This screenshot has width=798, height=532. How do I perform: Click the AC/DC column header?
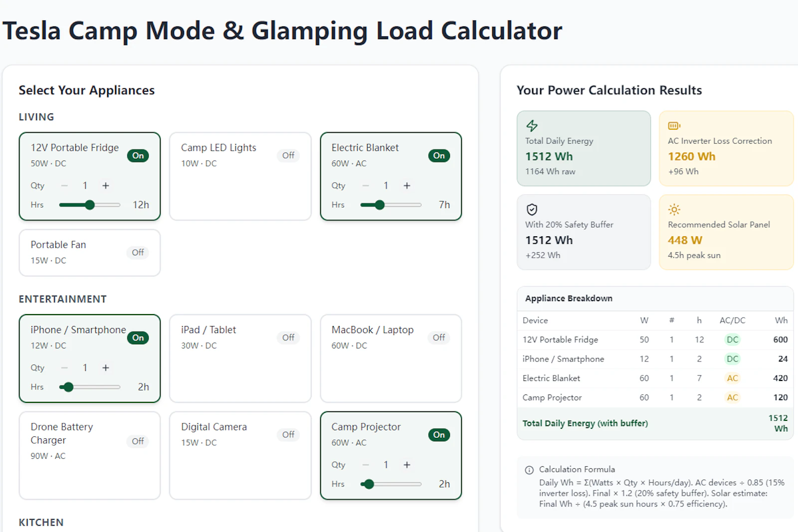732,321
